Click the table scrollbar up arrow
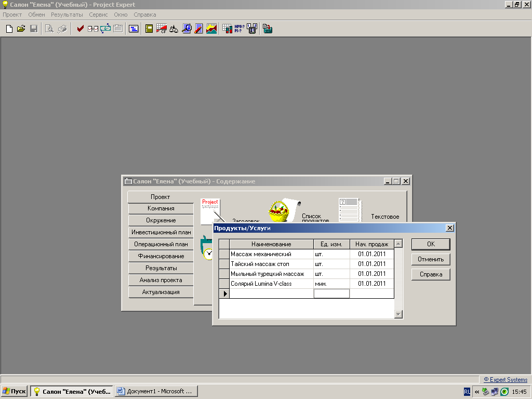 pyautogui.click(x=398, y=244)
